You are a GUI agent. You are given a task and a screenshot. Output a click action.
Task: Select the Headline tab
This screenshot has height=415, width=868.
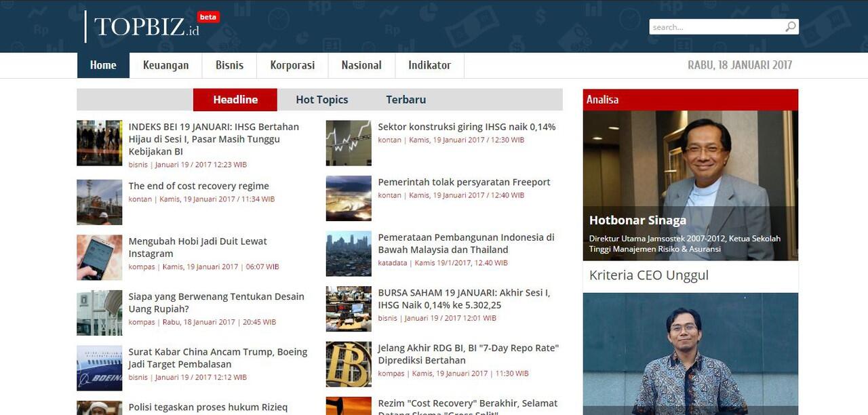point(235,100)
